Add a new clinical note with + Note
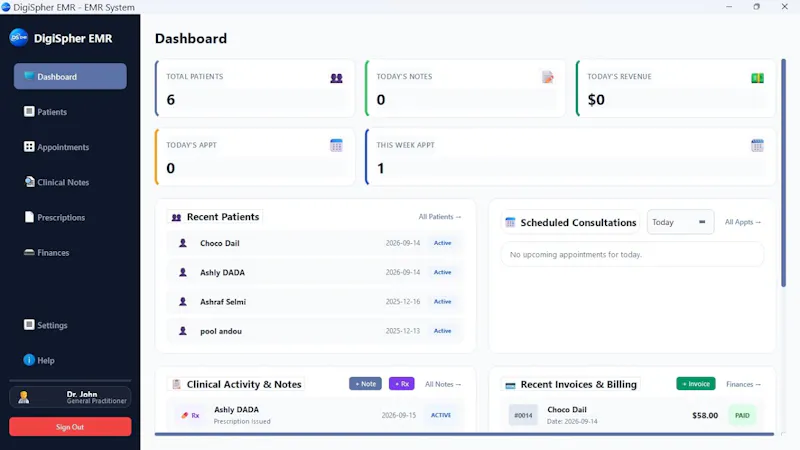Screen dimensions: 800x450 coord(365,384)
